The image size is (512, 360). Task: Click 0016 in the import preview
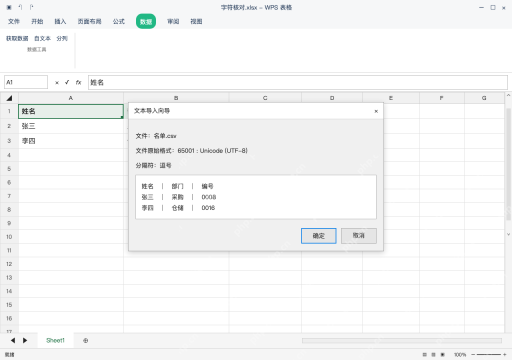coord(208,208)
